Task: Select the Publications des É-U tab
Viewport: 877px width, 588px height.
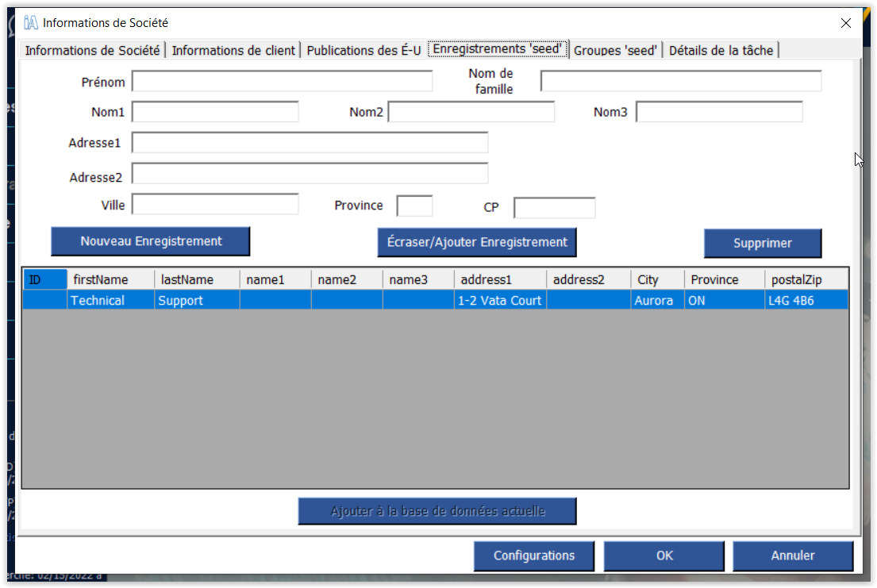Action: tap(363, 50)
